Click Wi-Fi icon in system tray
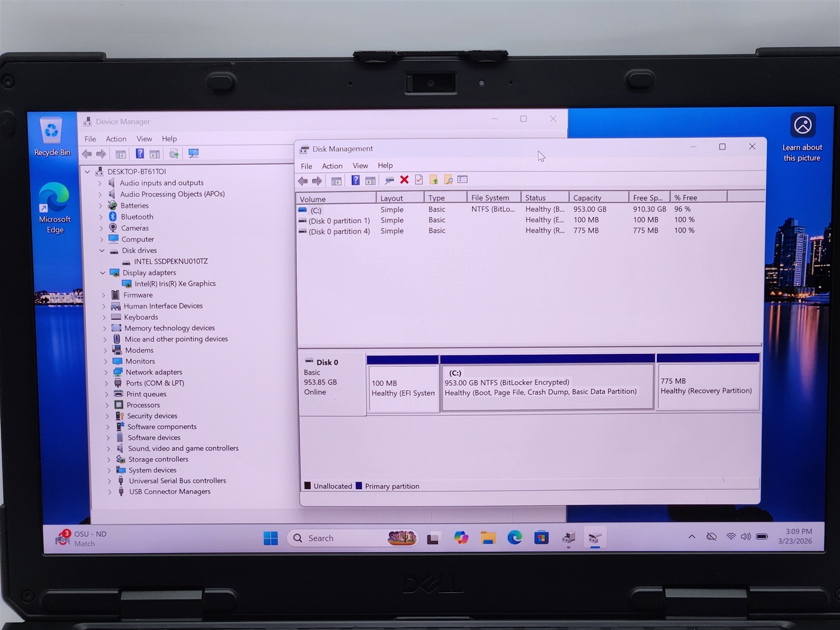This screenshot has width=840, height=630. coord(731,537)
